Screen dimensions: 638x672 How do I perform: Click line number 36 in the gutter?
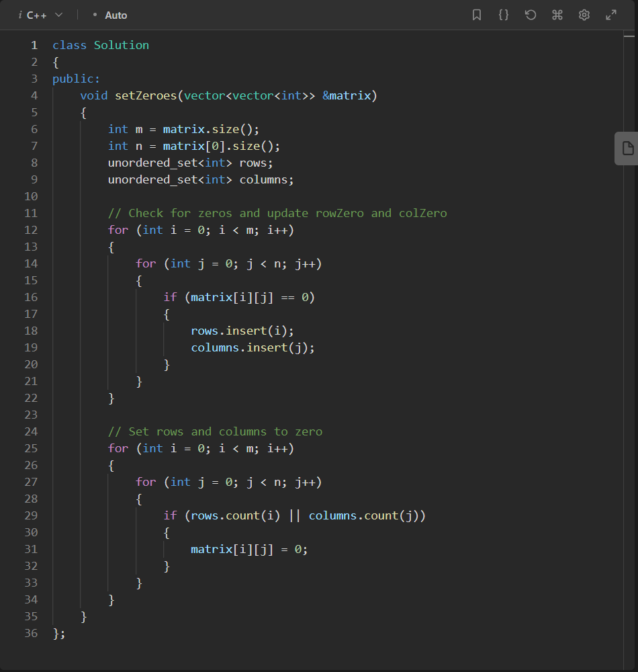(31, 634)
